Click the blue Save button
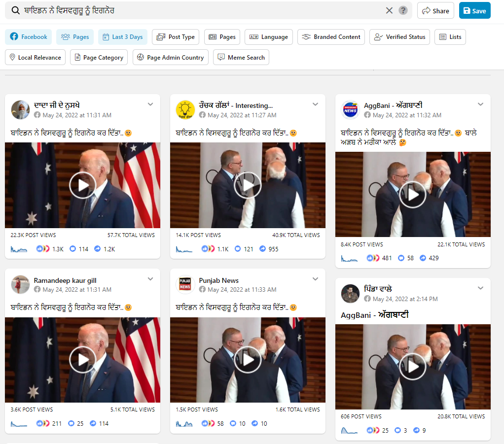504x444 pixels. click(474, 11)
